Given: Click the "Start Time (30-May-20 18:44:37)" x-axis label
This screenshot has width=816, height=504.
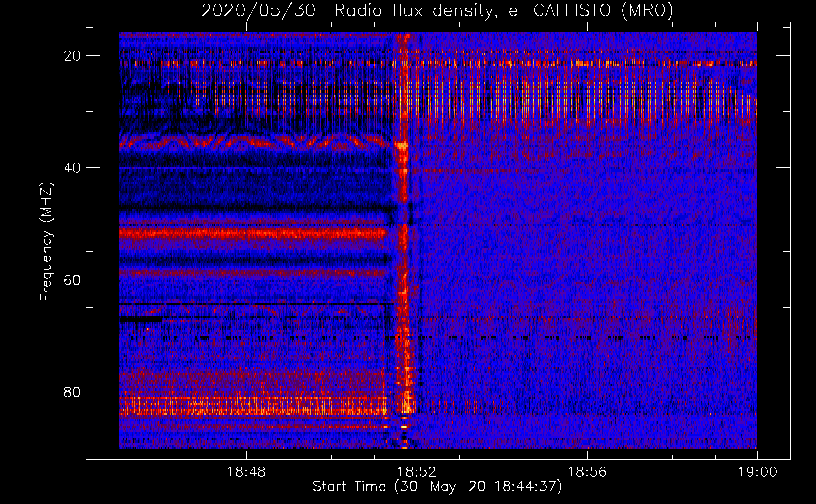Looking at the screenshot, I should click(437, 487).
